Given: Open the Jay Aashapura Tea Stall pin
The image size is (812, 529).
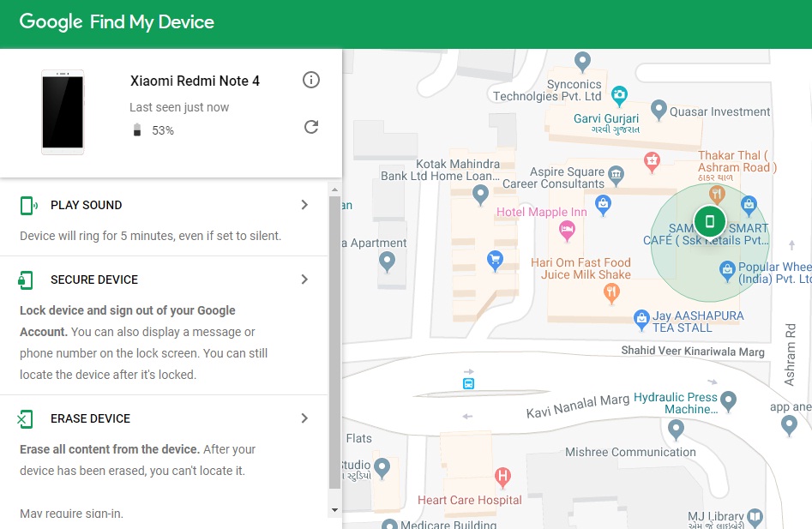Looking at the screenshot, I should (641, 321).
